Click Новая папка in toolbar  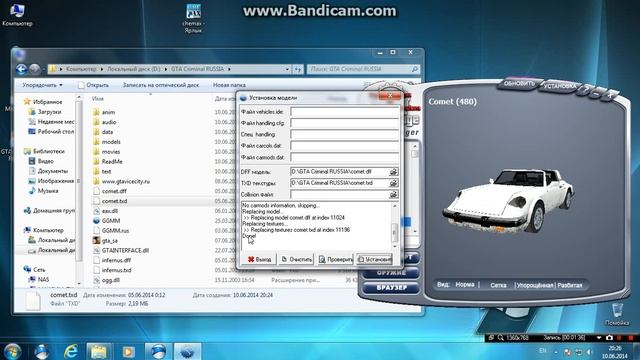[x=229, y=85]
